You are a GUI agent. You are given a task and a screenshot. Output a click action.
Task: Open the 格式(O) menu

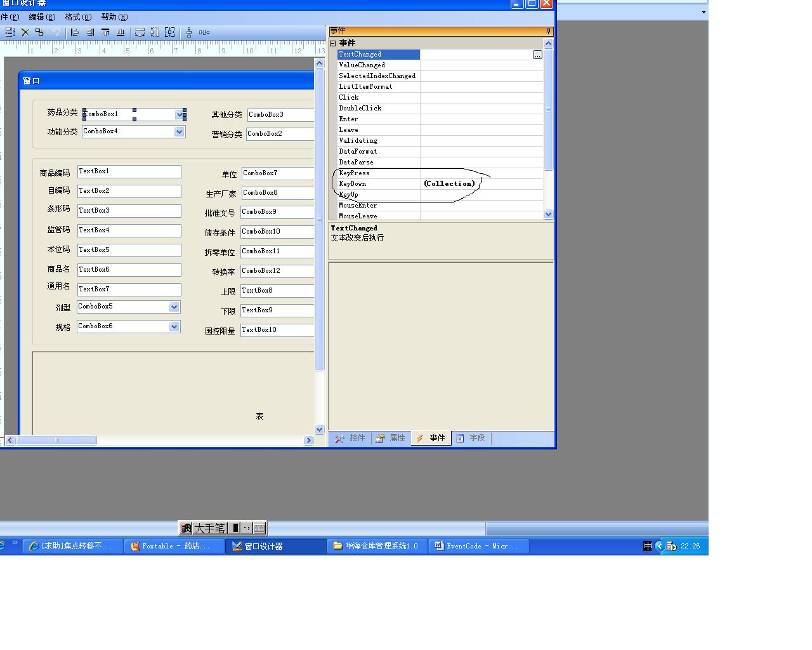pos(78,17)
